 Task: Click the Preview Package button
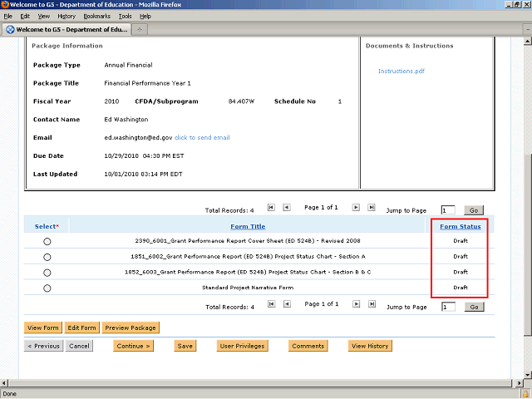click(x=131, y=328)
